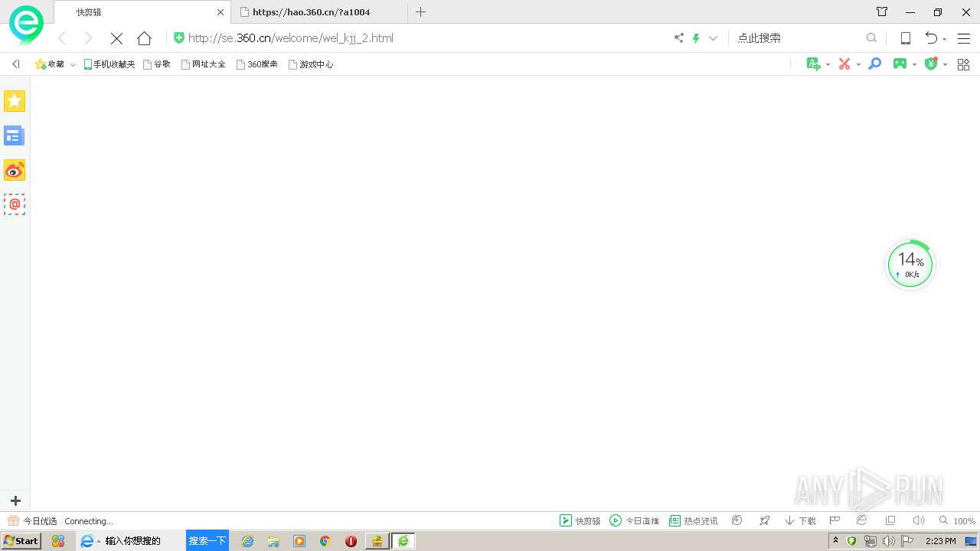The width and height of the screenshot is (980, 551).
Task: Collapse the favorites bar arrow
Action: [15, 64]
